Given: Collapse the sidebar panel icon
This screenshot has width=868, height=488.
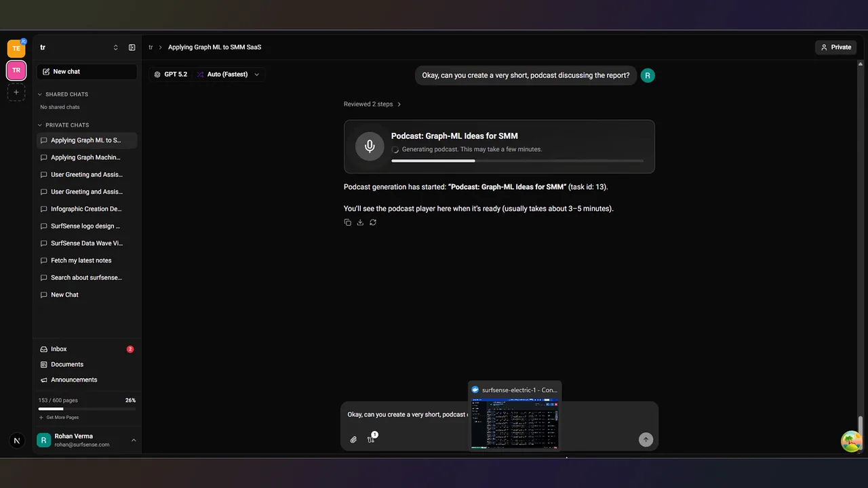Looking at the screenshot, I should click(x=132, y=47).
